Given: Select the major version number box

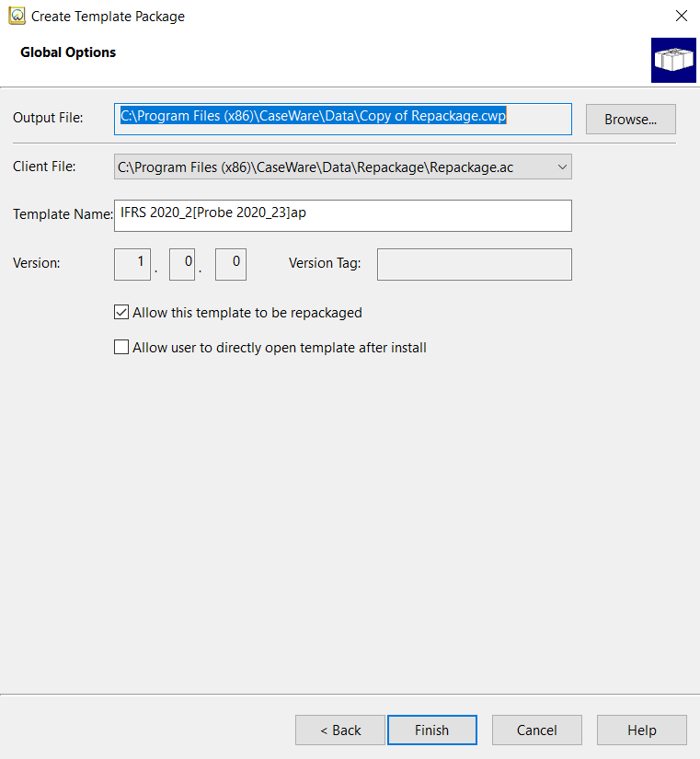Looking at the screenshot, I should tap(132, 264).
